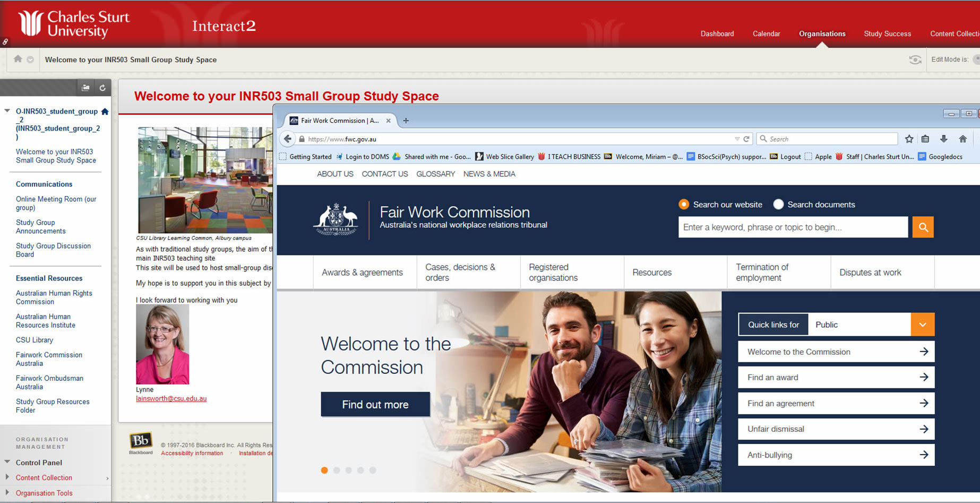Open the Googledocs bookmark
The image size is (980, 503).
coord(940,157)
